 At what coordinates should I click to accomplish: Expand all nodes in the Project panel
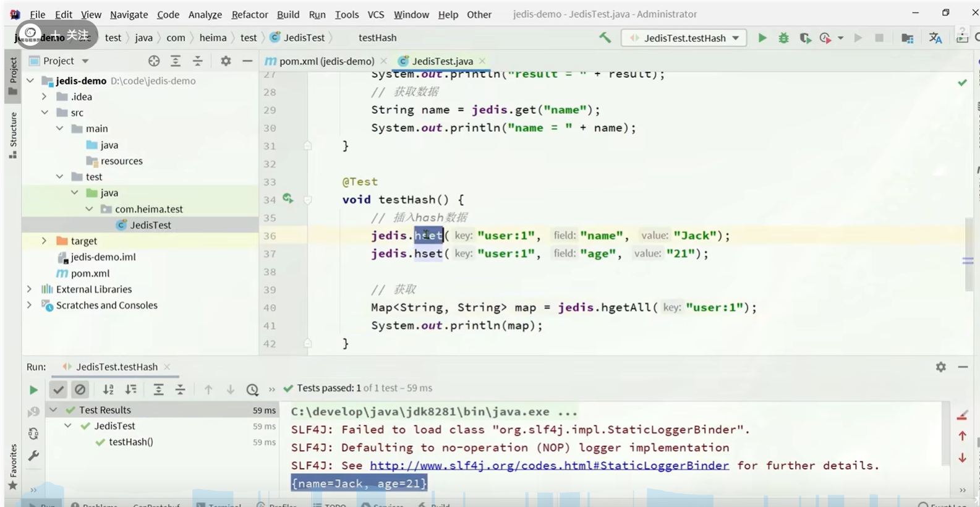pos(176,61)
